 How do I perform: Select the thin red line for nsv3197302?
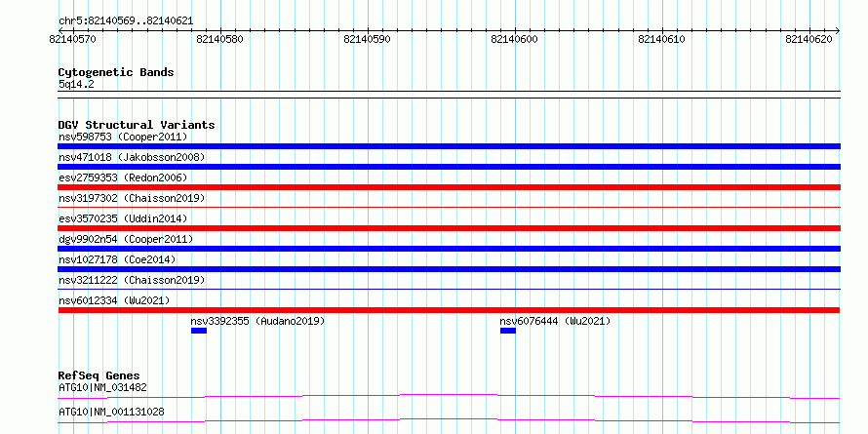tap(449, 207)
